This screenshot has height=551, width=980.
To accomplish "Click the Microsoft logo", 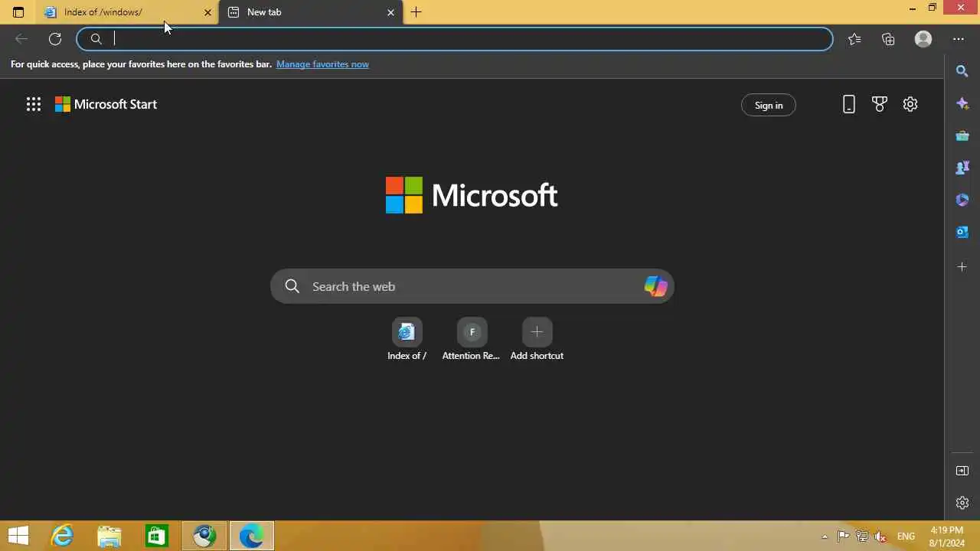I will (472, 195).
